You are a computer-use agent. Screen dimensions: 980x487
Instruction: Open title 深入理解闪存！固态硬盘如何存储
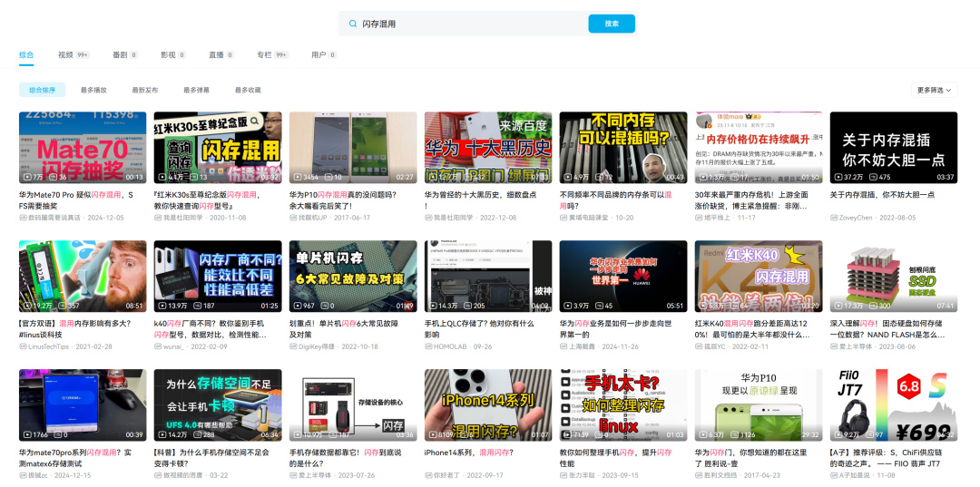click(x=887, y=328)
